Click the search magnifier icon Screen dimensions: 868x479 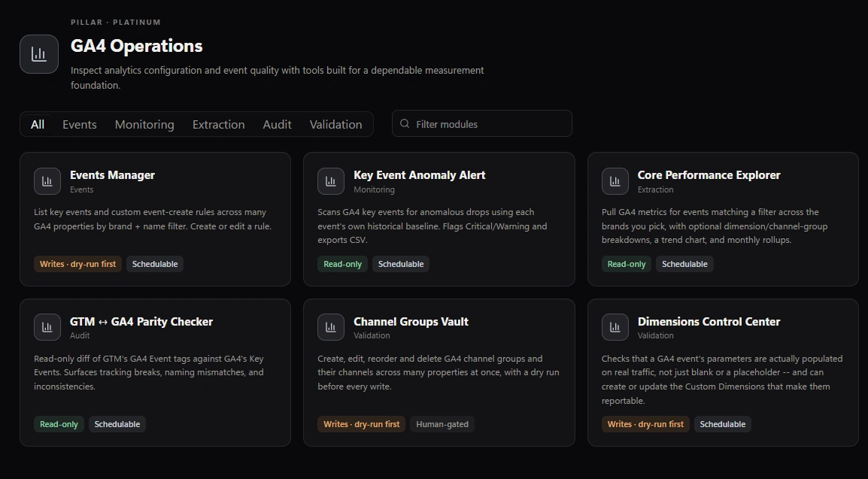[x=405, y=124]
